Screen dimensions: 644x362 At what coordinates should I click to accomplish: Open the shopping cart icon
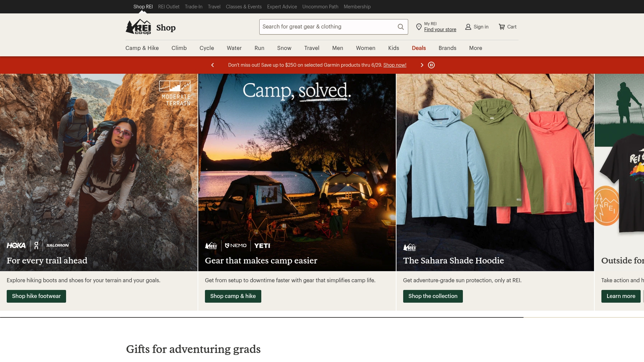pos(502,27)
